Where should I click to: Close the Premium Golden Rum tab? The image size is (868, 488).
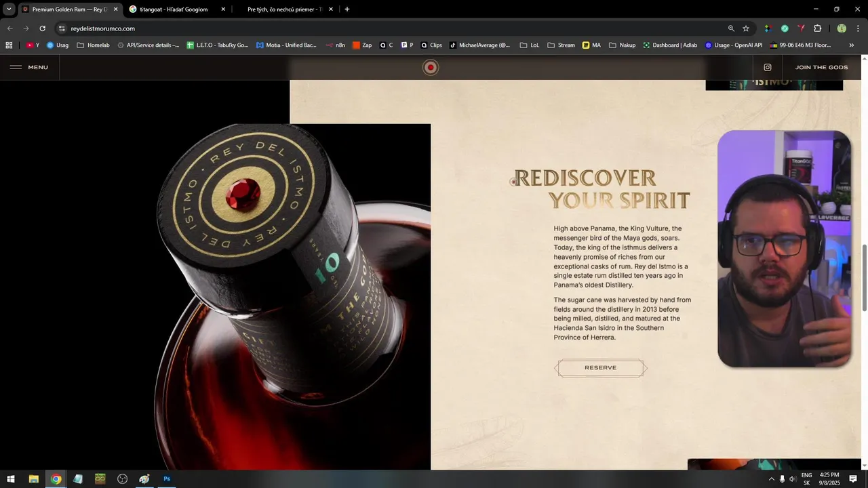(115, 9)
